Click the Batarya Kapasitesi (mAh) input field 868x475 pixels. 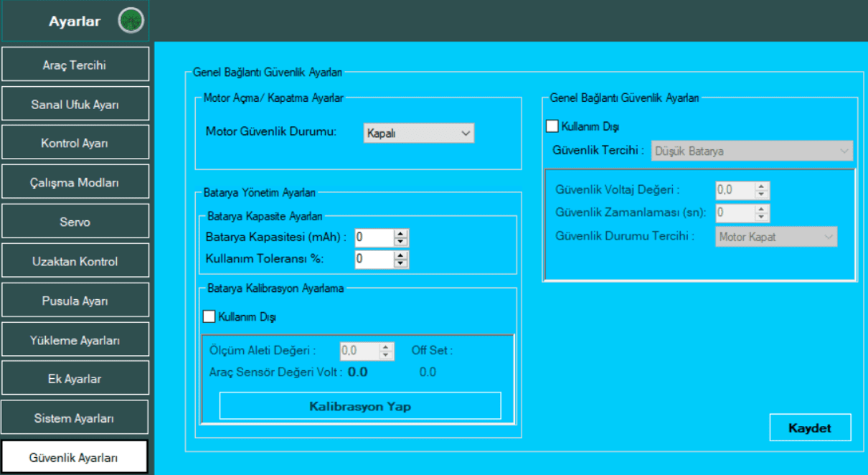[x=374, y=237]
